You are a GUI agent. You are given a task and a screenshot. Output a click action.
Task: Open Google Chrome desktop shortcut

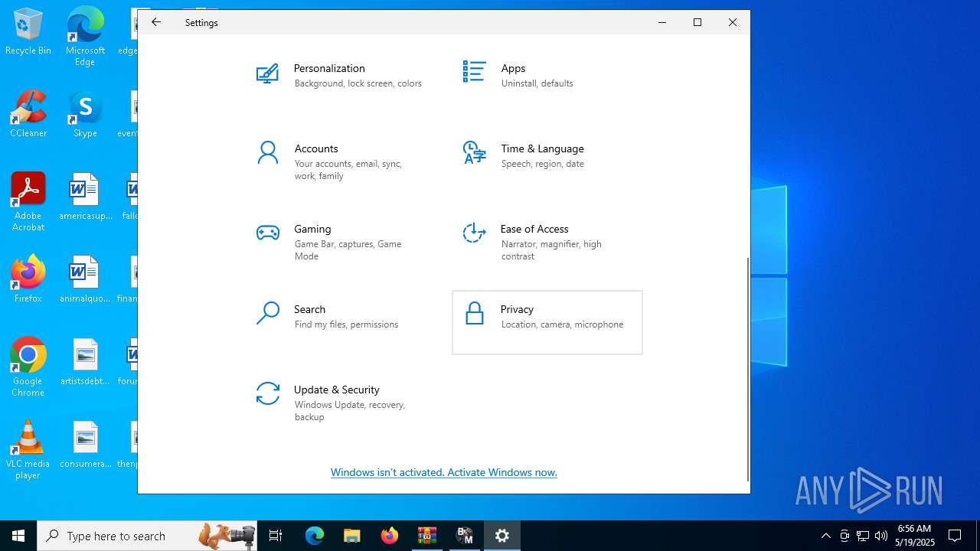28,367
